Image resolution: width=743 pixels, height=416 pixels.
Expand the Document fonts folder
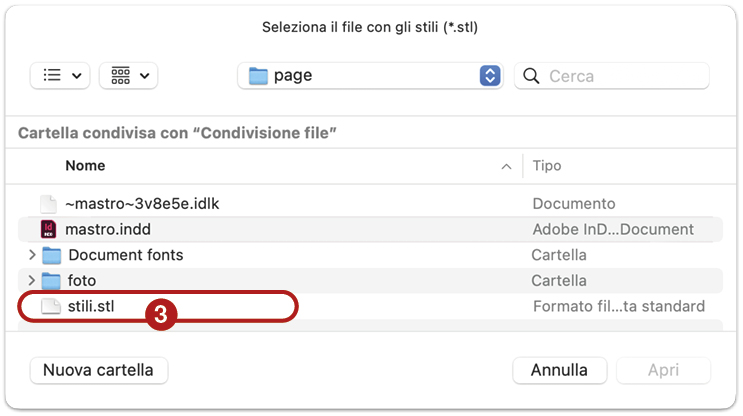(x=32, y=255)
